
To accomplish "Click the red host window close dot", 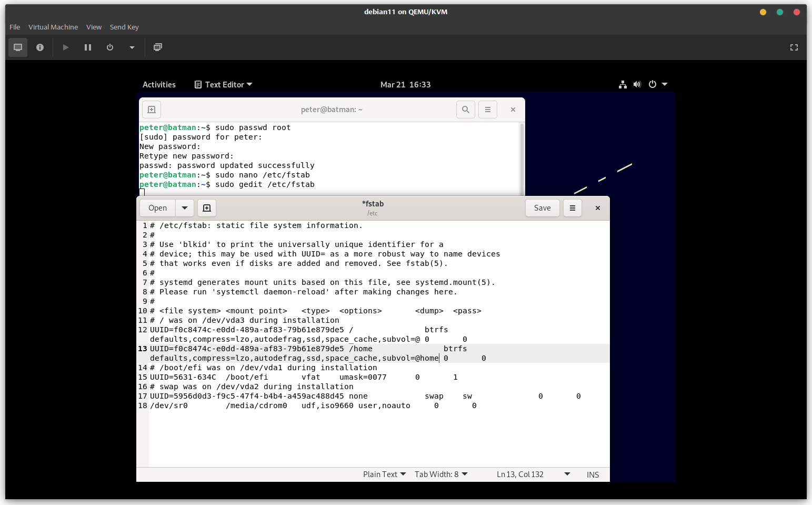I will (x=797, y=12).
